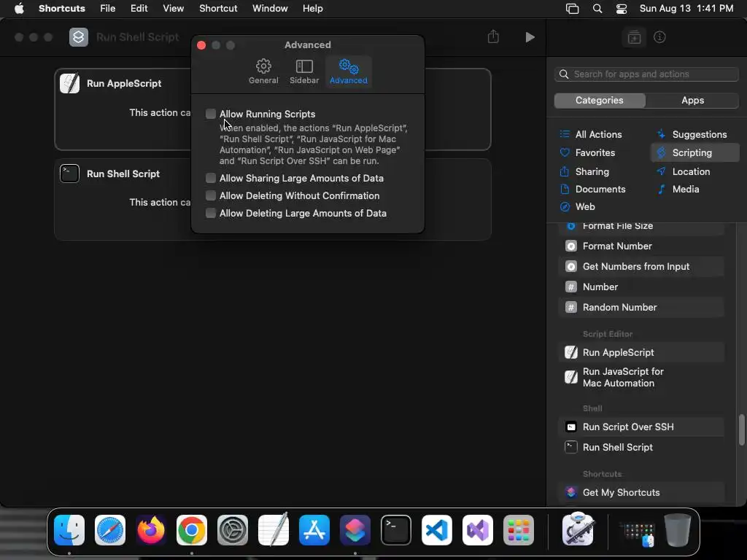Open the View menu
Screen dimensions: 747x560
tap(174, 9)
